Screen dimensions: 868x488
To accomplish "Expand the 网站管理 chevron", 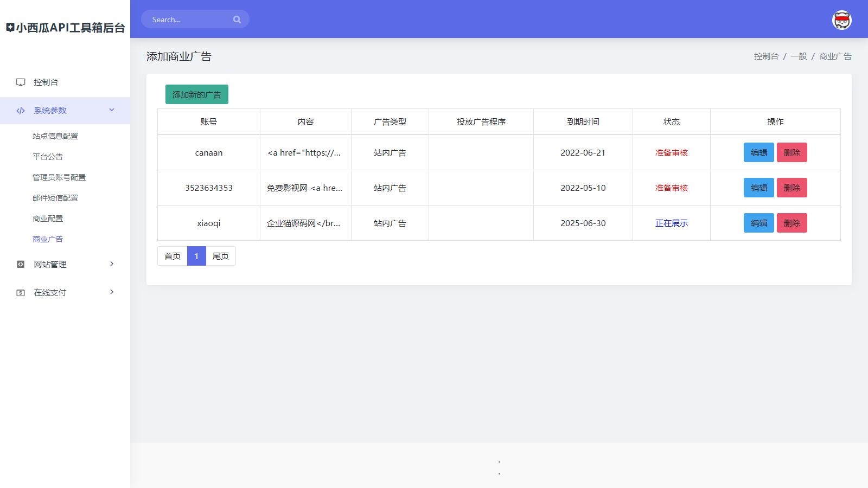I will tap(112, 264).
